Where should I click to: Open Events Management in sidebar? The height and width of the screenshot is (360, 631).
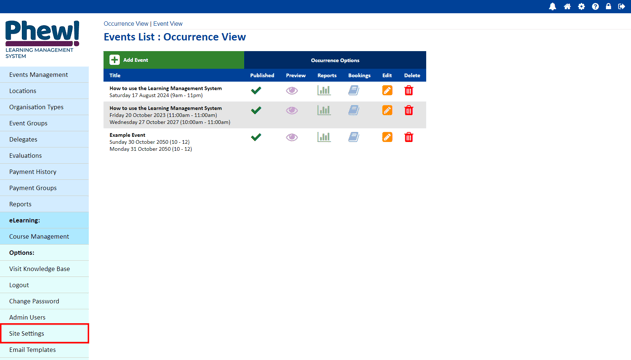[44, 75]
